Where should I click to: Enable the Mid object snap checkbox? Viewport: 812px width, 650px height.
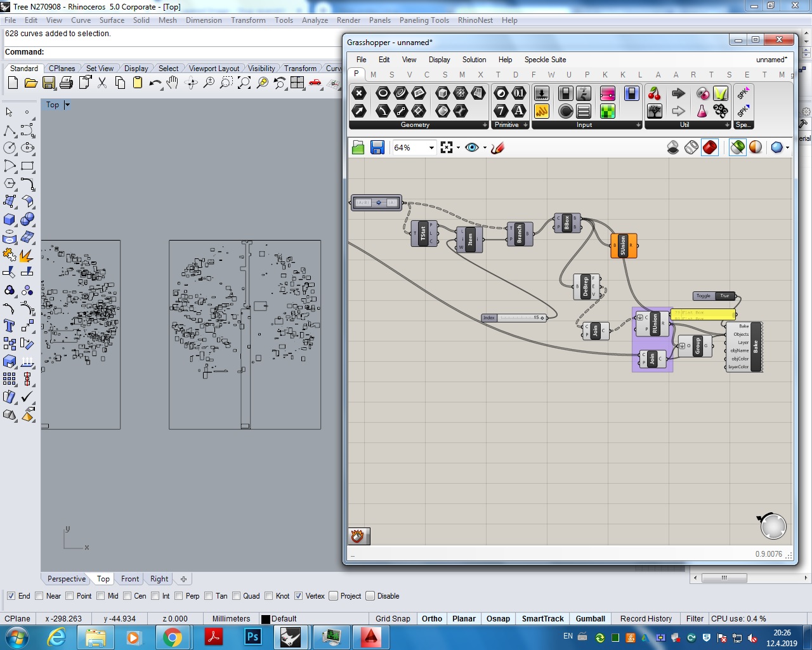[101, 596]
